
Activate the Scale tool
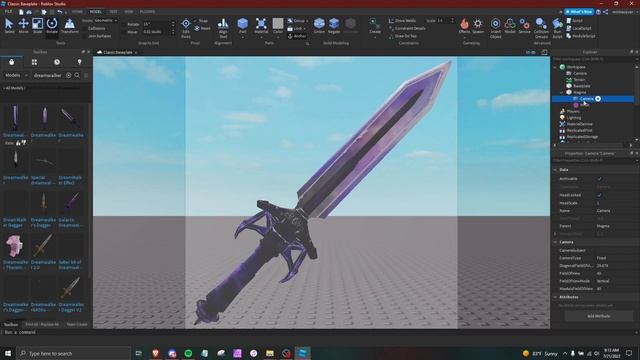pyautogui.click(x=37, y=25)
